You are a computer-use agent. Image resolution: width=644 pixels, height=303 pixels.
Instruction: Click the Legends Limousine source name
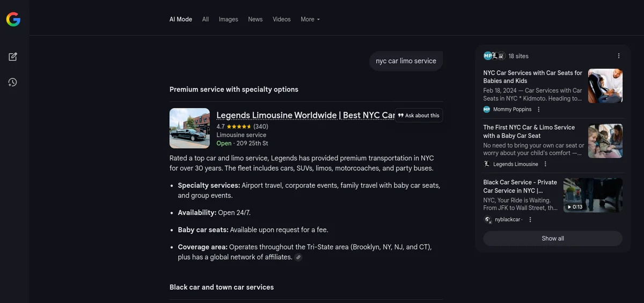[x=516, y=164]
